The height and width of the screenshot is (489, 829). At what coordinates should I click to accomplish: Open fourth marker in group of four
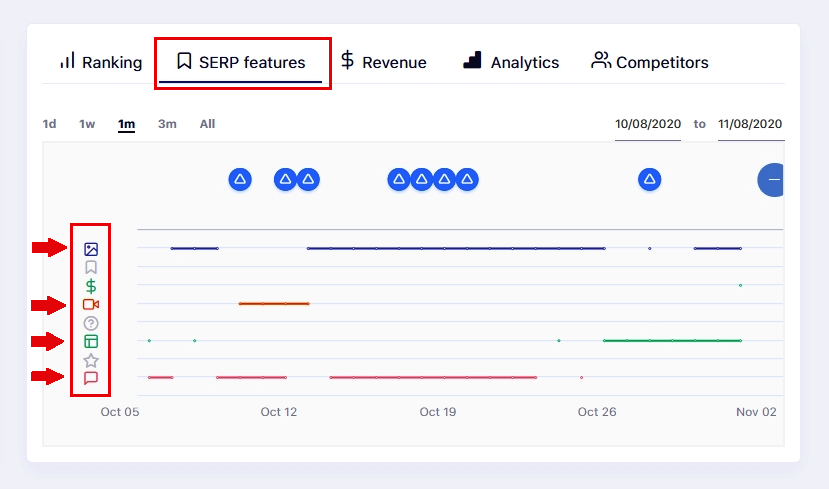pos(467,180)
